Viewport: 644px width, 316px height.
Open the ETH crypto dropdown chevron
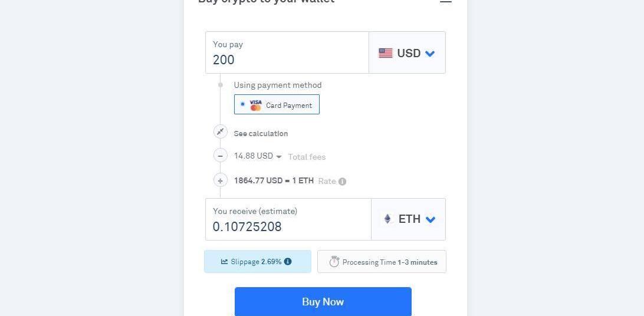431,219
